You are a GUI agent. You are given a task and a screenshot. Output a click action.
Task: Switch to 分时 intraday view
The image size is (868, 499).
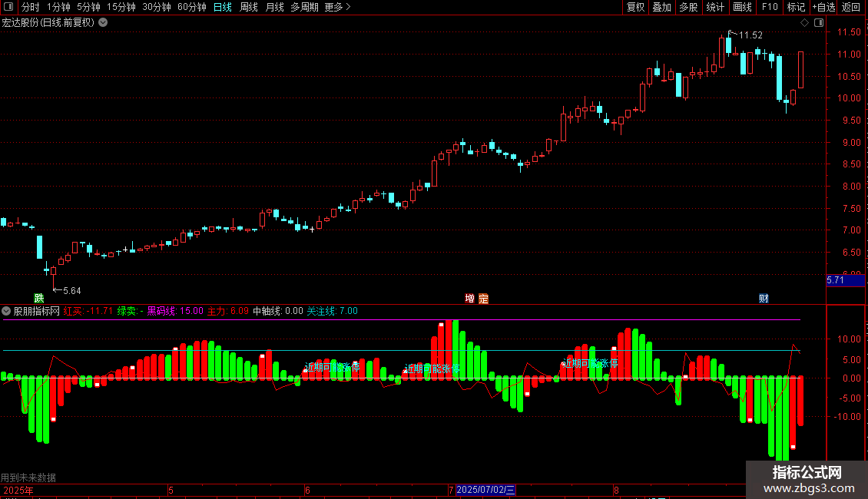pyautogui.click(x=30, y=7)
